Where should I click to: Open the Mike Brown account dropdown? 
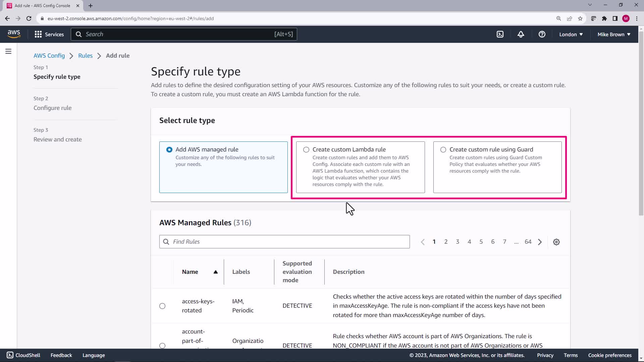[x=613, y=34]
